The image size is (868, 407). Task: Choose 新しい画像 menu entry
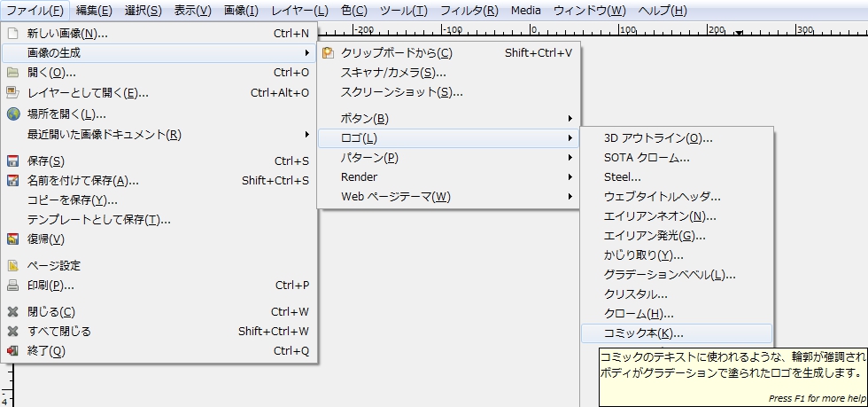(x=159, y=34)
